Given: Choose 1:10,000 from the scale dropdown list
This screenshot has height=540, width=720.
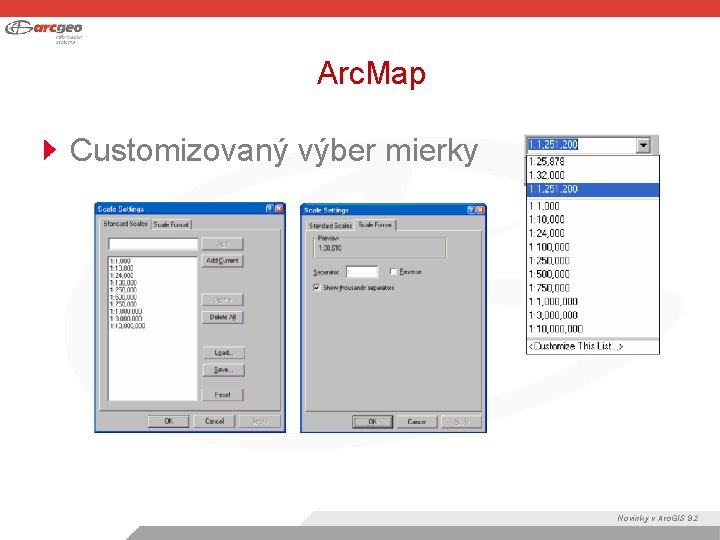Looking at the screenshot, I should pos(592,219).
